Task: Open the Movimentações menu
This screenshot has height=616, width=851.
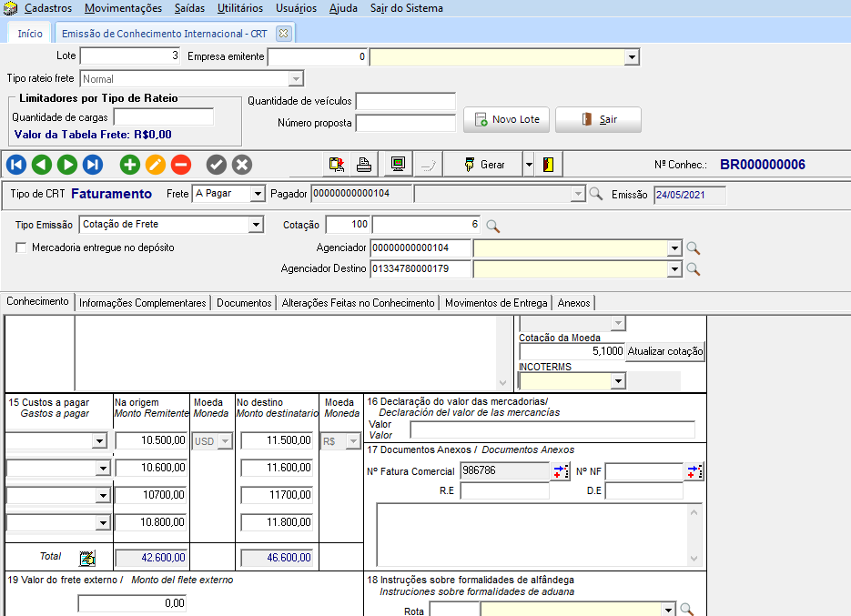Action: [x=123, y=8]
